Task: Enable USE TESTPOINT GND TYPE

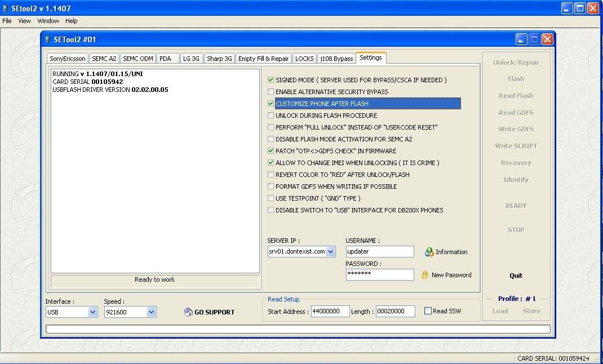Action: click(271, 198)
